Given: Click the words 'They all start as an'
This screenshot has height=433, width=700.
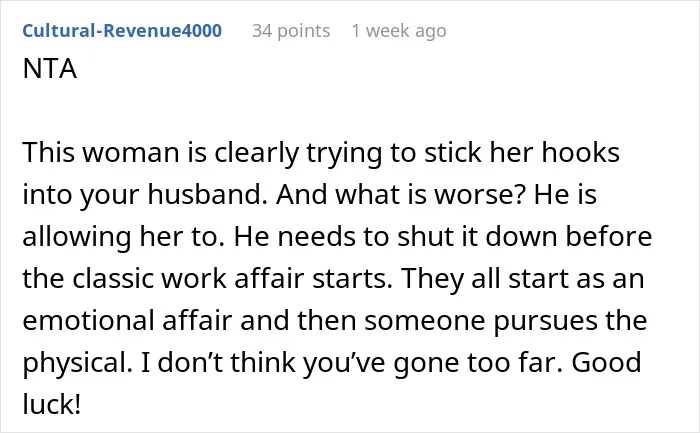Looking at the screenshot, I should (523, 279).
